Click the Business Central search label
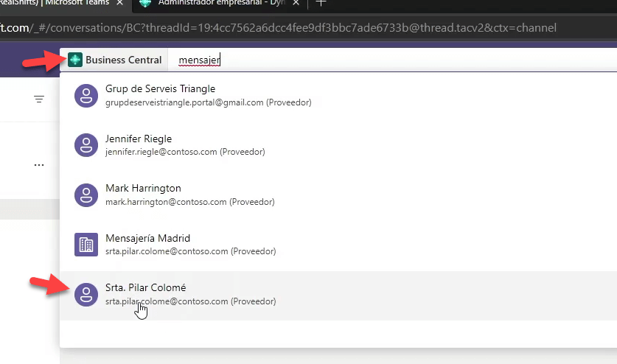 (123, 60)
